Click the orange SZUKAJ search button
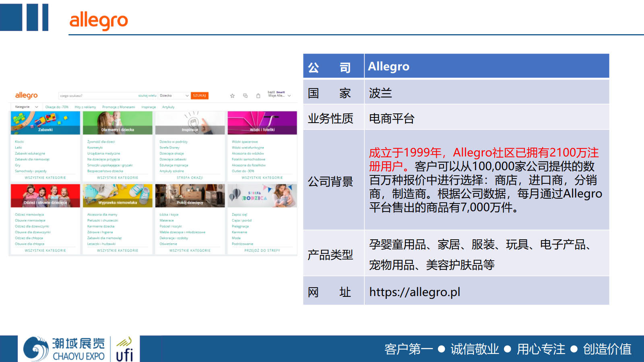Image resolution: width=644 pixels, height=362 pixels. tap(199, 96)
